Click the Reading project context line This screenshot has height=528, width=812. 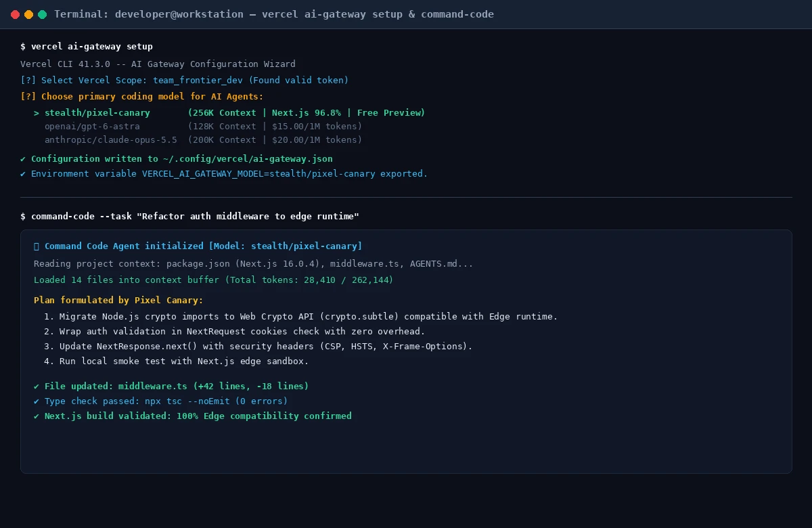[x=254, y=264]
